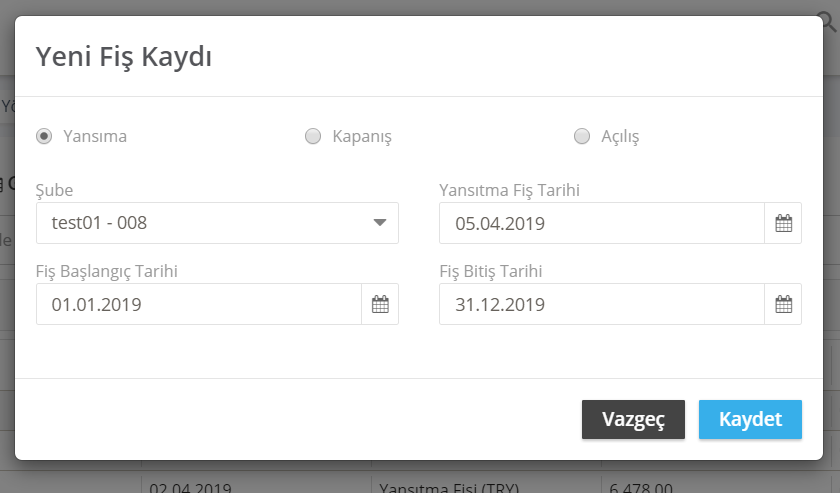Save the record with Kaydet button
840x493 pixels.
750,419
